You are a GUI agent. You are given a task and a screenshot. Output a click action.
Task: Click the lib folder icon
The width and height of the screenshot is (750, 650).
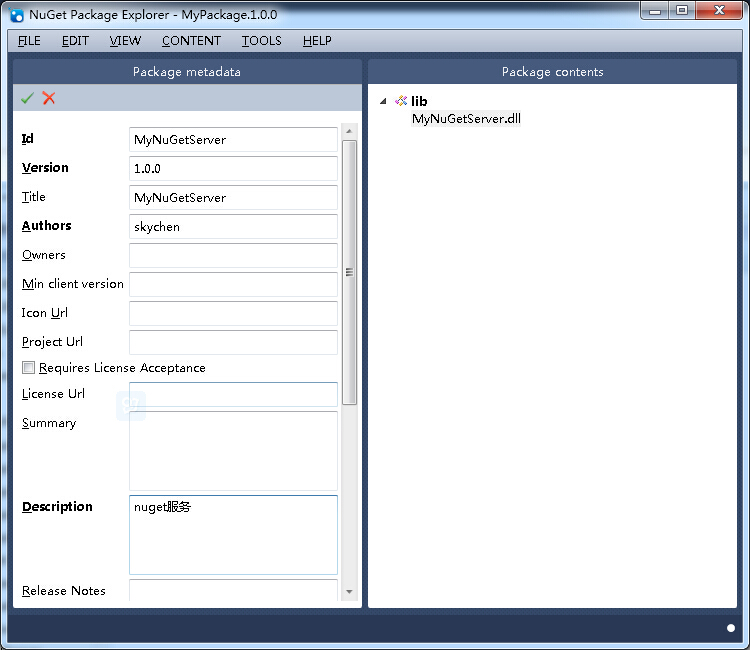401,101
